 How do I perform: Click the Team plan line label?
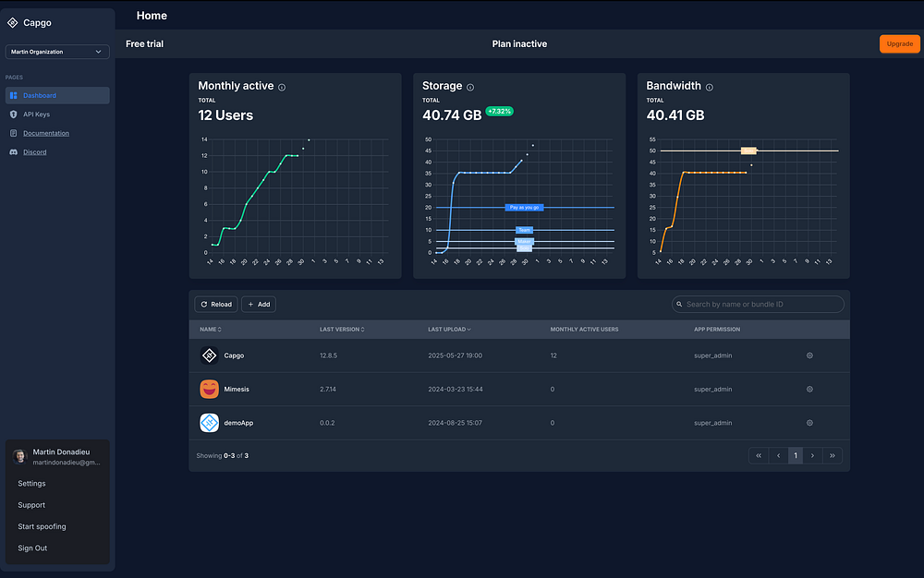(525, 230)
